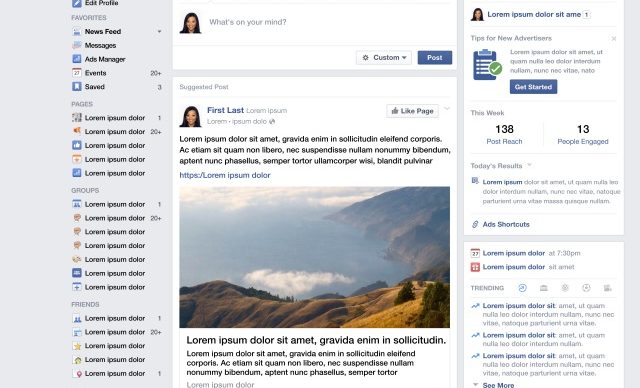Image resolution: width=640 pixels, height=388 pixels.
Task: Select the last Trending category filter icon
Action: click(607, 288)
